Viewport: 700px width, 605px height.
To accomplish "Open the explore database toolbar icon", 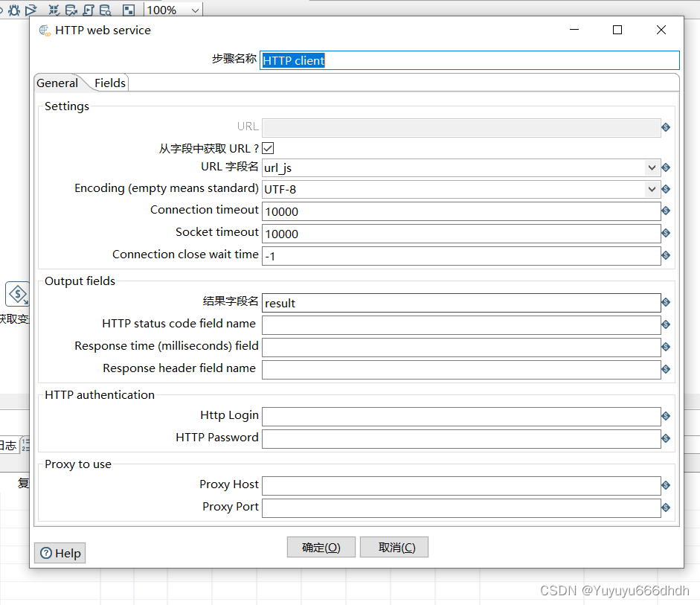I will (x=105, y=10).
